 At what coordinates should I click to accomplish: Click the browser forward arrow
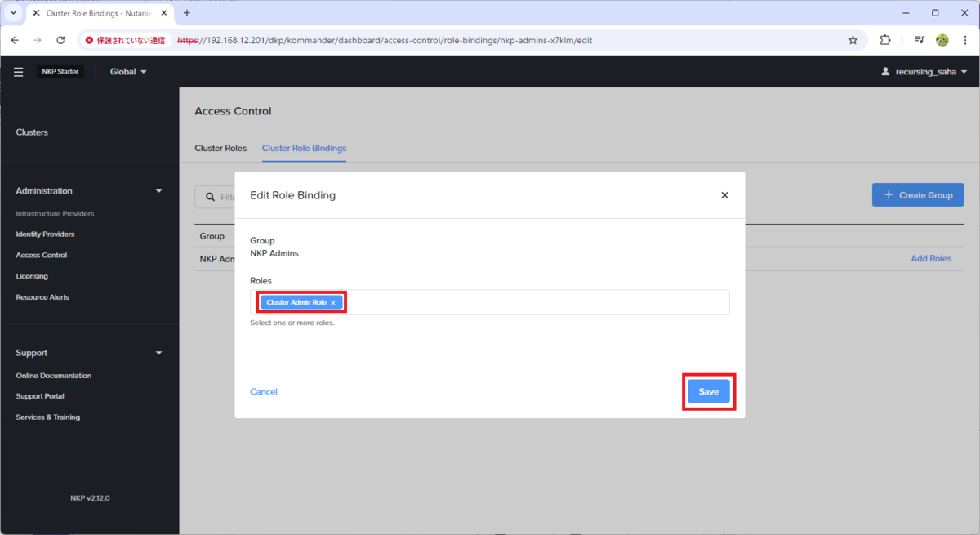[38, 40]
